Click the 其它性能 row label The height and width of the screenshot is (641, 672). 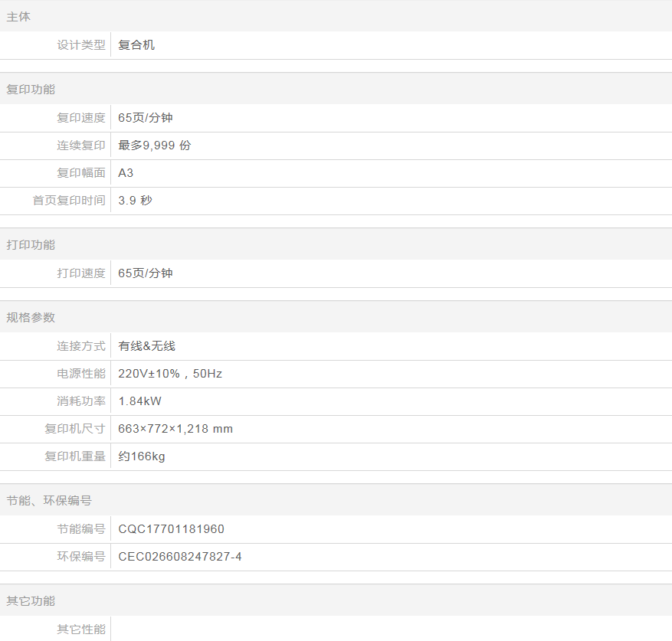pyautogui.click(x=81, y=630)
